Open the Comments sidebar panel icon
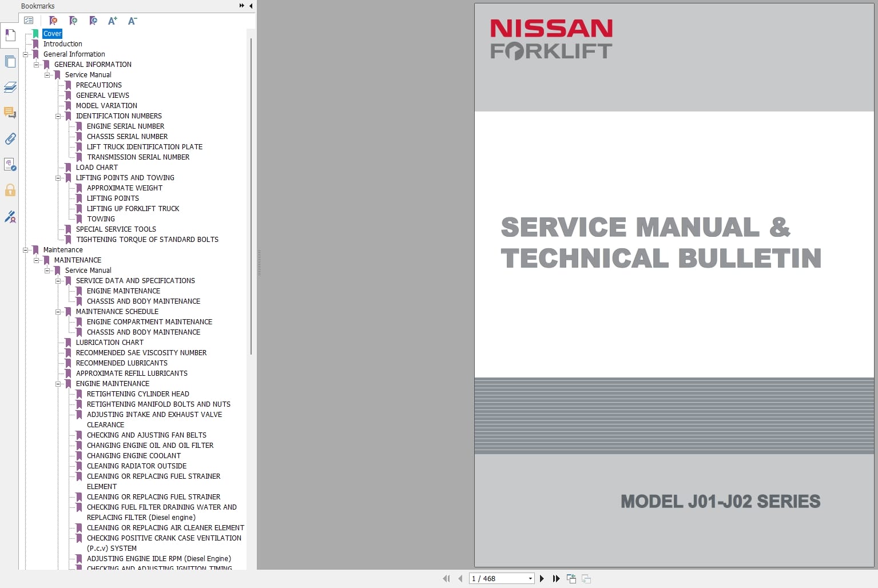 10,113
